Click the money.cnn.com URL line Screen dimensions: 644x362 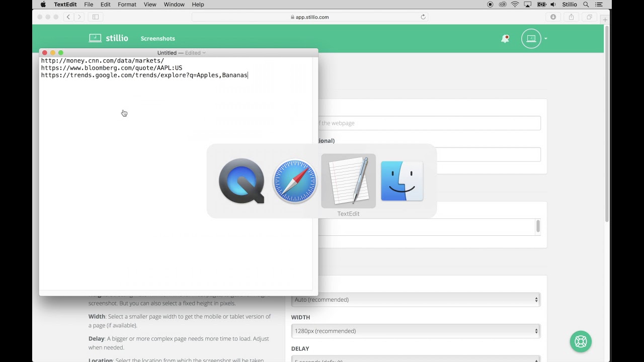tap(103, 61)
